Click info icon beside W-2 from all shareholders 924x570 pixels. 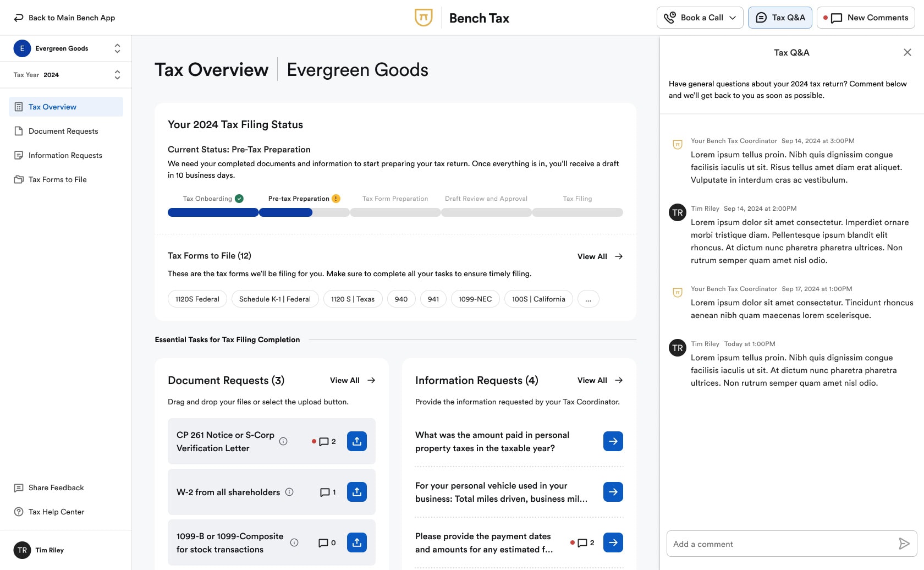(289, 492)
